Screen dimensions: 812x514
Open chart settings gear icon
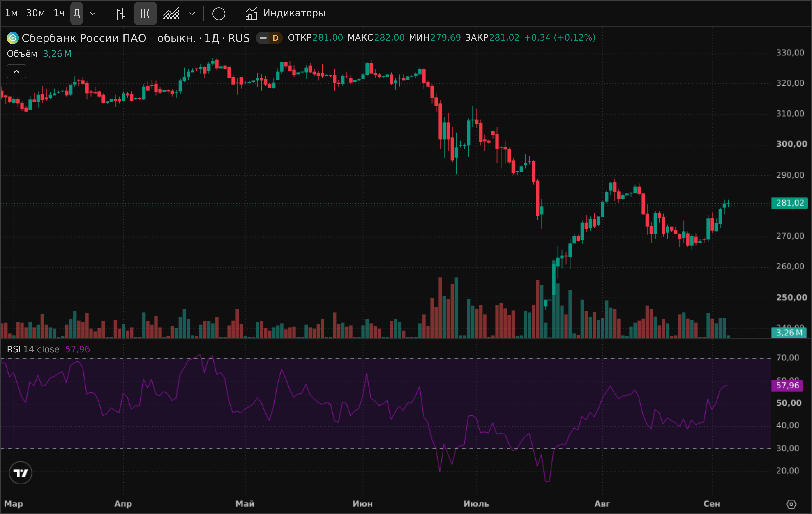[791, 504]
